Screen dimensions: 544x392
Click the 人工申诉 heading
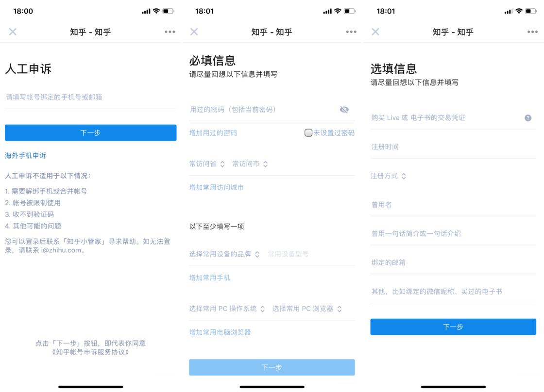click(x=28, y=68)
